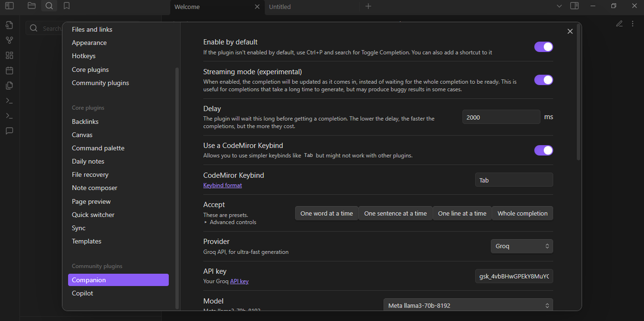This screenshot has height=321, width=644.
Task: Click One line at a time button
Action: click(x=462, y=213)
